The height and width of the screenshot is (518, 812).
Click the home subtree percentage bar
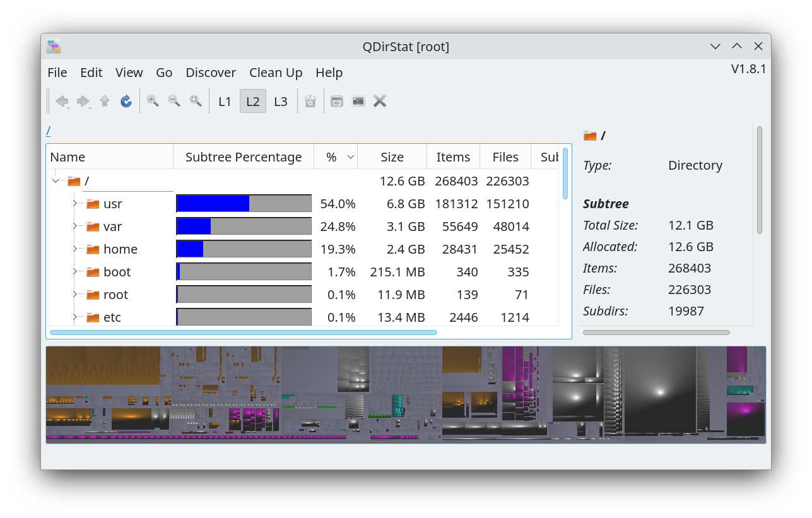244,249
